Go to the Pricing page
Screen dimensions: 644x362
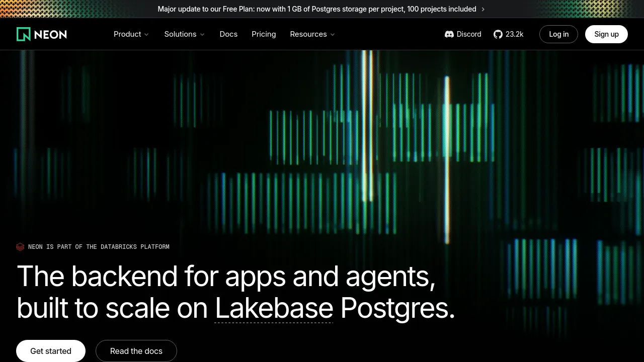264,34
